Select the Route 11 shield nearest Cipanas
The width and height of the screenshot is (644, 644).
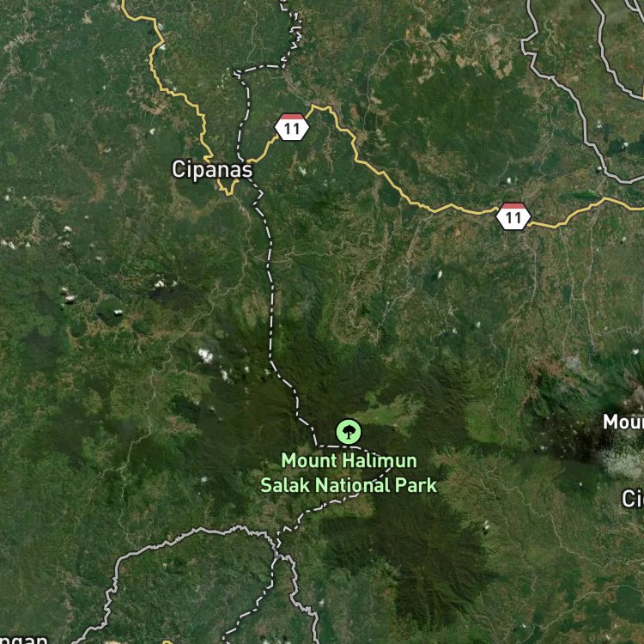point(292,127)
